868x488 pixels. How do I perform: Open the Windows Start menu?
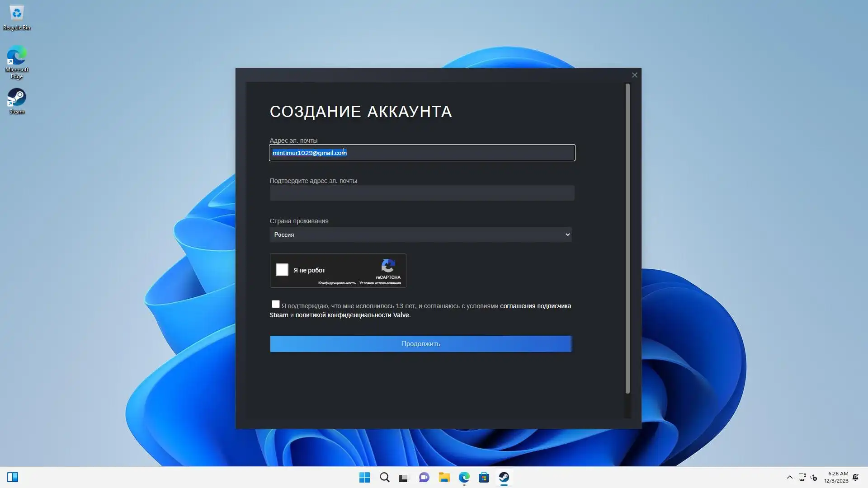tap(364, 477)
